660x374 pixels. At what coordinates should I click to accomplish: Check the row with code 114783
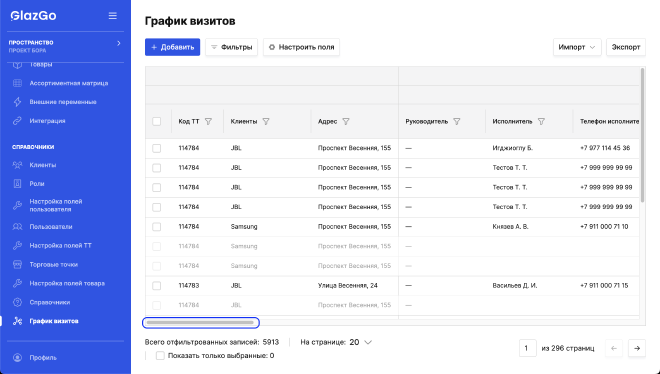click(157, 286)
